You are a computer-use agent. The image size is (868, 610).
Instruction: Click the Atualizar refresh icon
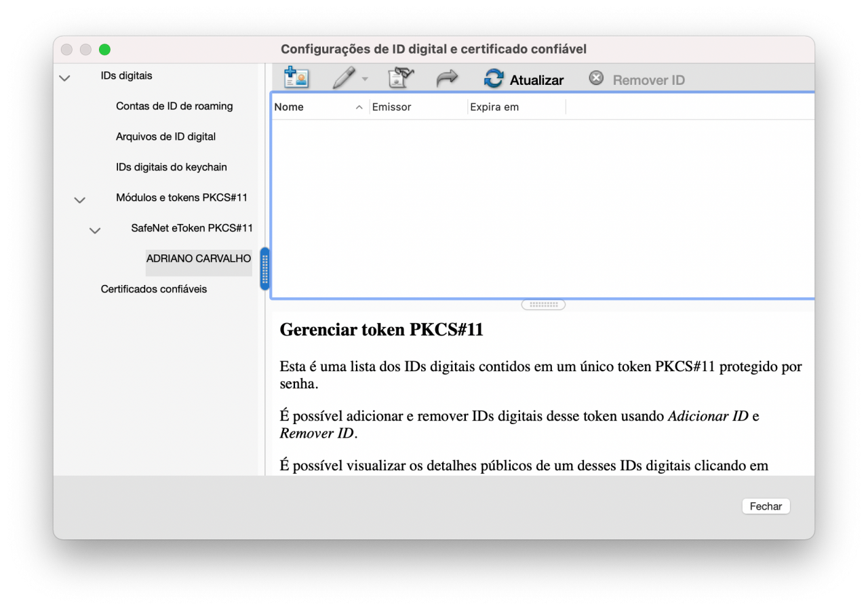coord(494,79)
